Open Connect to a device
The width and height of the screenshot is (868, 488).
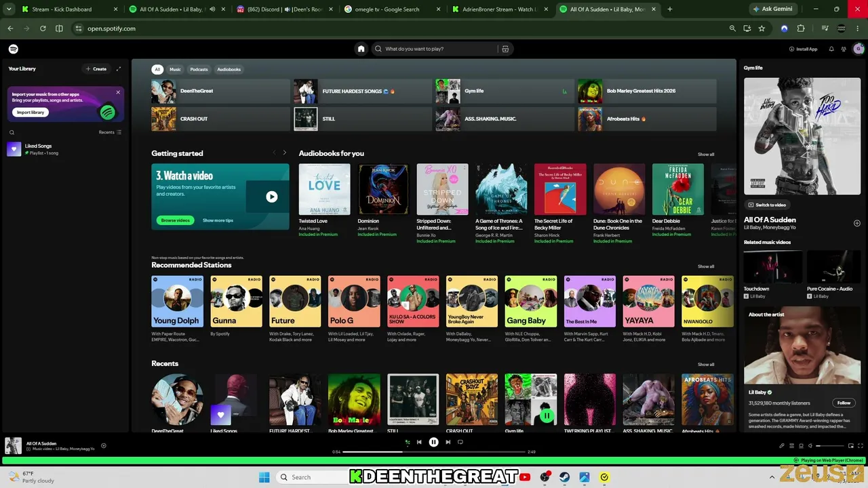801,446
